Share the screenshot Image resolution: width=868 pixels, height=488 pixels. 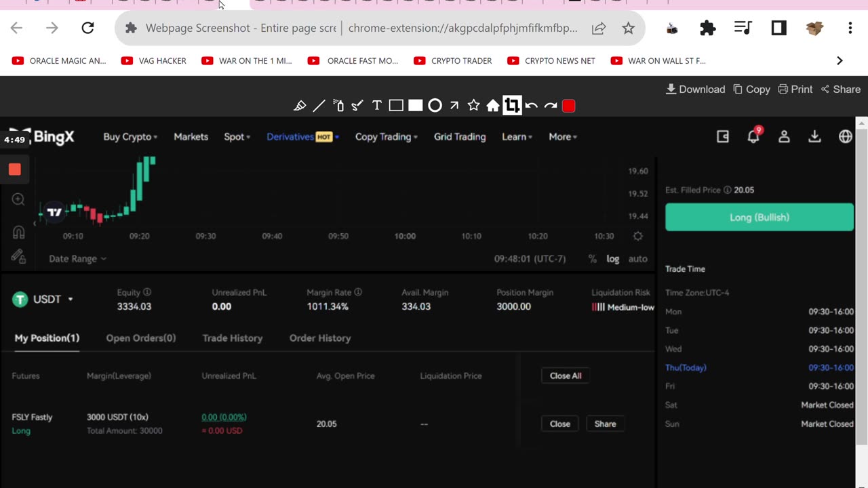pyautogui.click(x=841, y=89)
